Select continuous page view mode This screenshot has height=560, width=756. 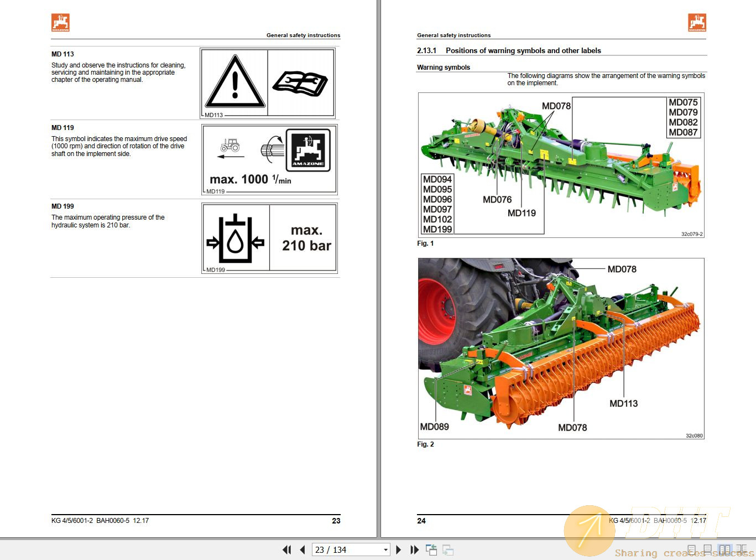coord(708,549)
